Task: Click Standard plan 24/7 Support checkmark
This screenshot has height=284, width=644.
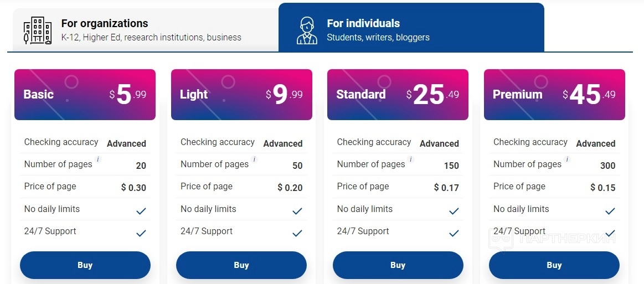Action: pyautogui.click(x=454, y=233)
